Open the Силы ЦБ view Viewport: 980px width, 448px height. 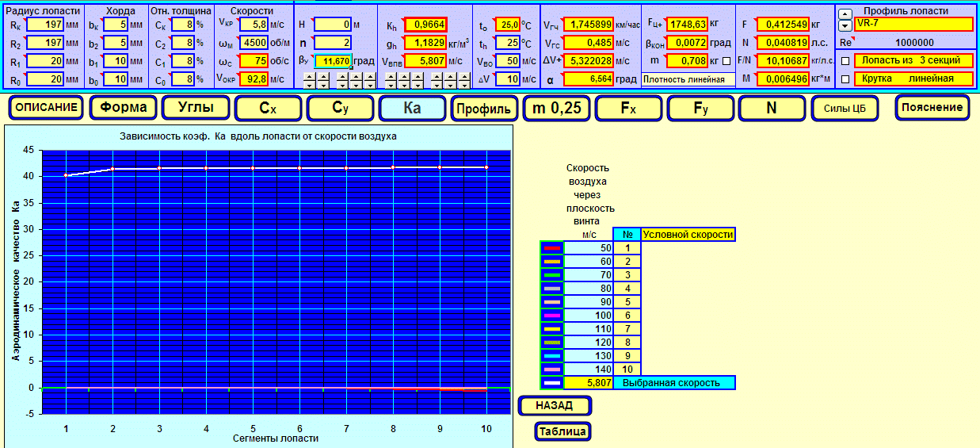844,108
